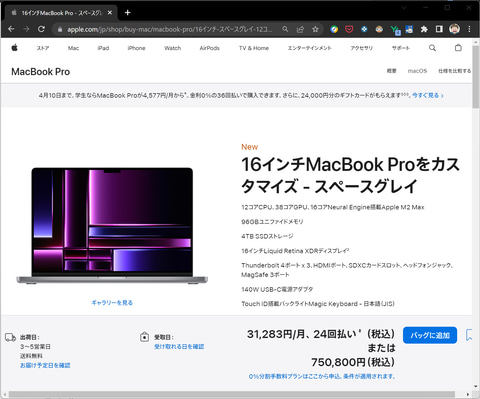Select the 16インチMacBook Pro browser tab

(x=62, y=13)
